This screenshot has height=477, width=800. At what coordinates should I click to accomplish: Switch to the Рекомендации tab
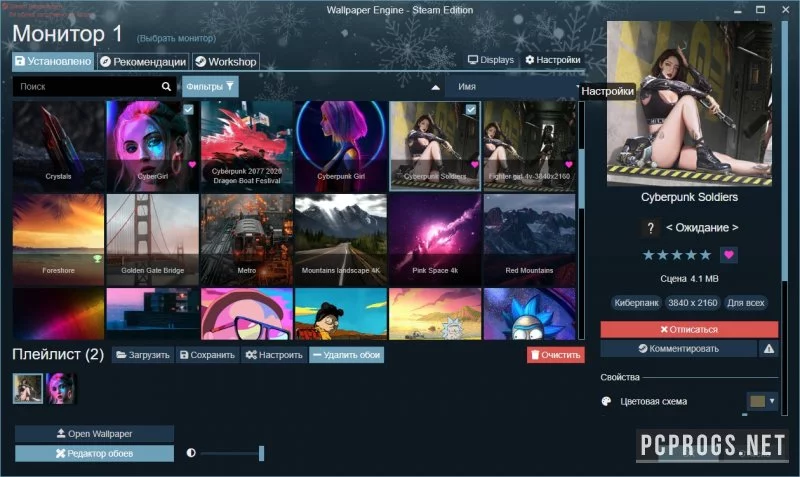[x=143, y=62]
